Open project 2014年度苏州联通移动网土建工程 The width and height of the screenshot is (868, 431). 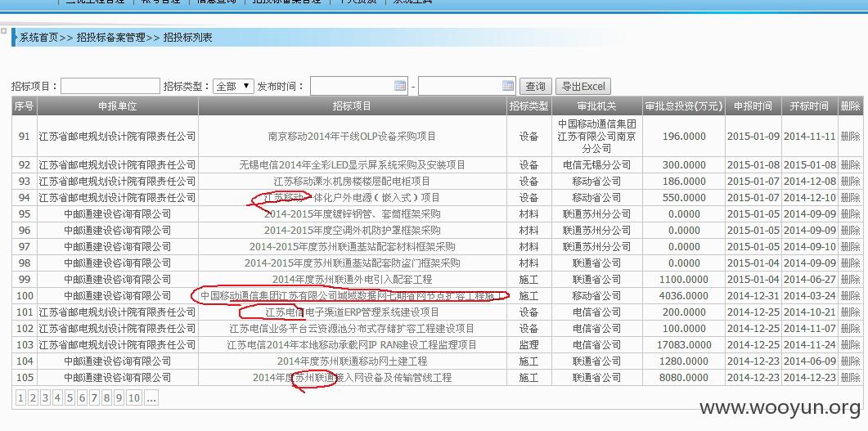352,361
